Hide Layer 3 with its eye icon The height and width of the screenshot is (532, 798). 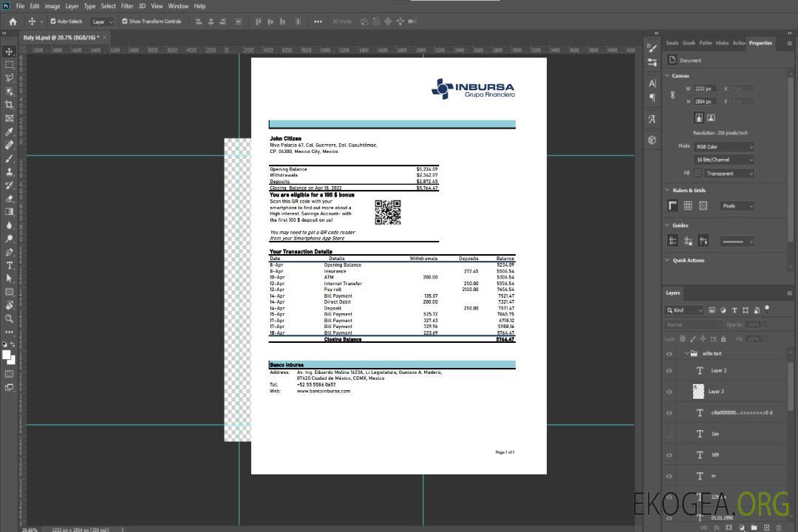click(669, 392)
